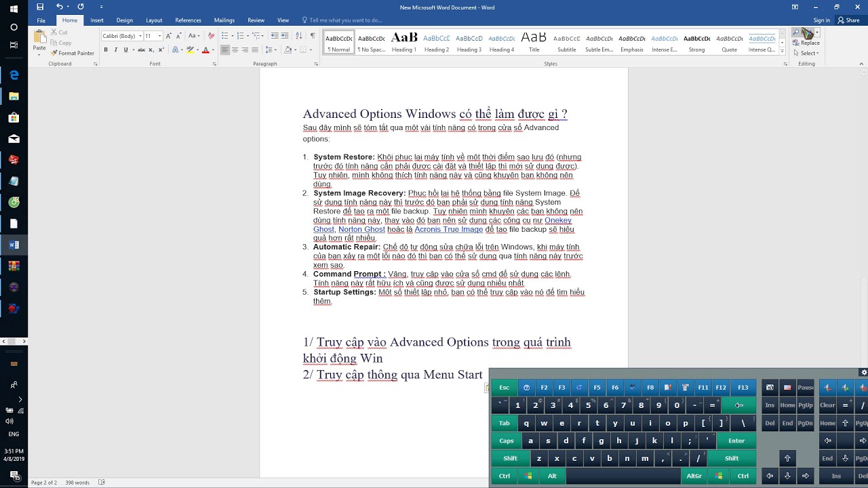This screenshot has height=488, width=868.
Task: Open the Windows Start menu
Action: point(14,9)
